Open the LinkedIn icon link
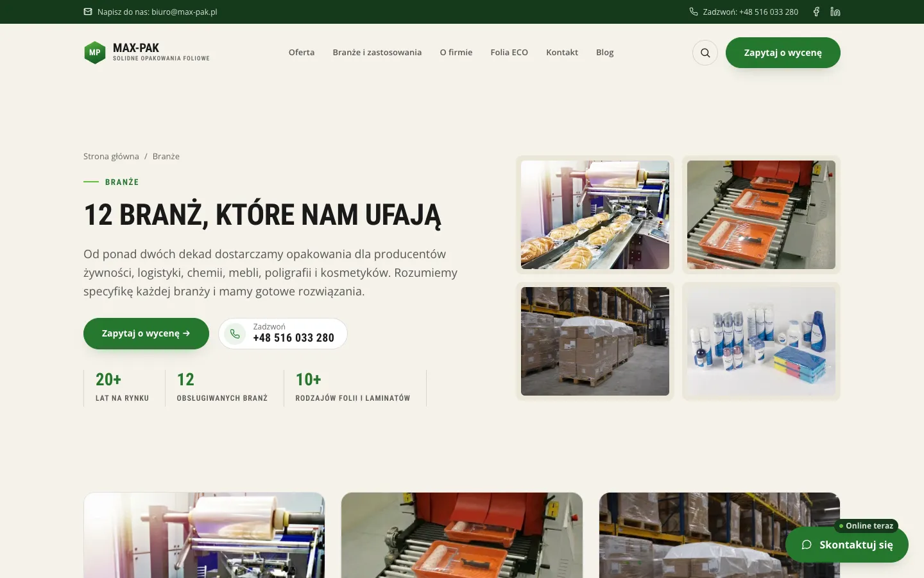Screen dimensions: 924x578 (x=835, y=12)
